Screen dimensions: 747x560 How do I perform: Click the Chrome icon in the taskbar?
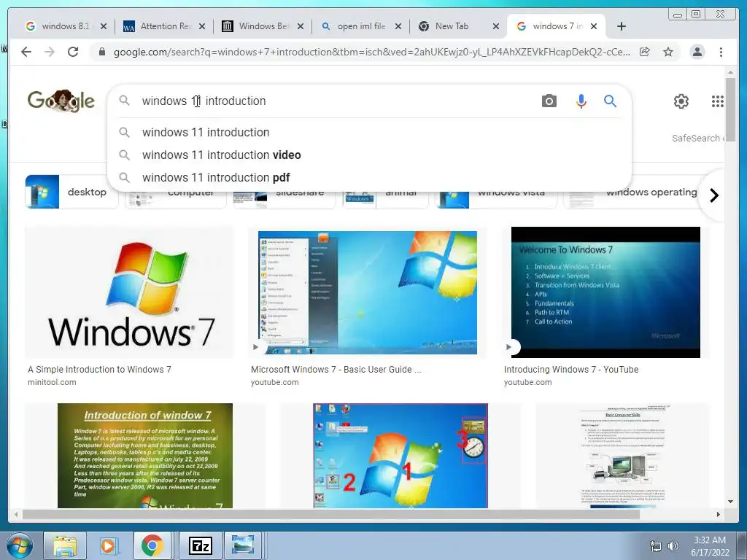point(152,545)
